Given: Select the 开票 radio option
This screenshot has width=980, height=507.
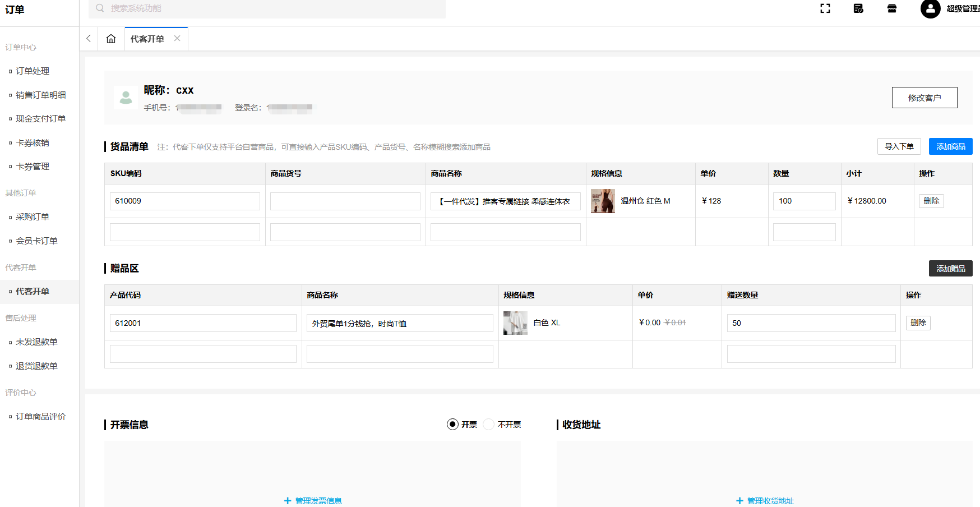Looking at the screenshot, I should pyautogui.click(x=452, y=424).
